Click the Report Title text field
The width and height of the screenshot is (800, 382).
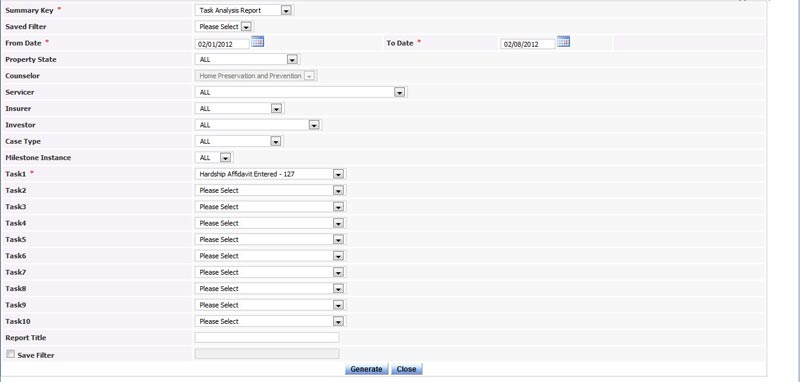pyautogui.click(x=267, y=338)
